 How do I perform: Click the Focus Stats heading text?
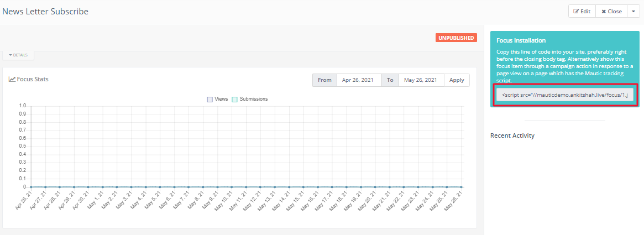tap(33, 79)
